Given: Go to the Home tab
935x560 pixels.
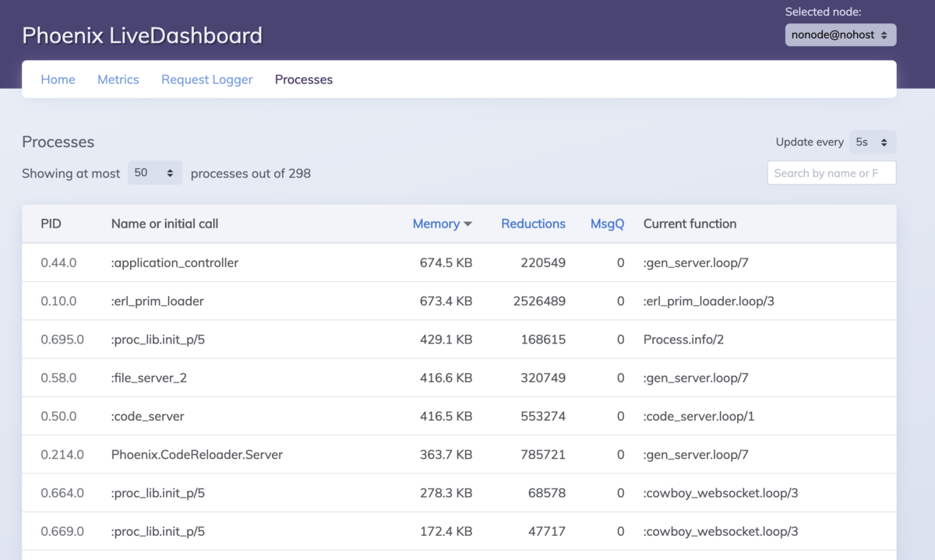Looking at the screenshot, I should coord(58,79).
